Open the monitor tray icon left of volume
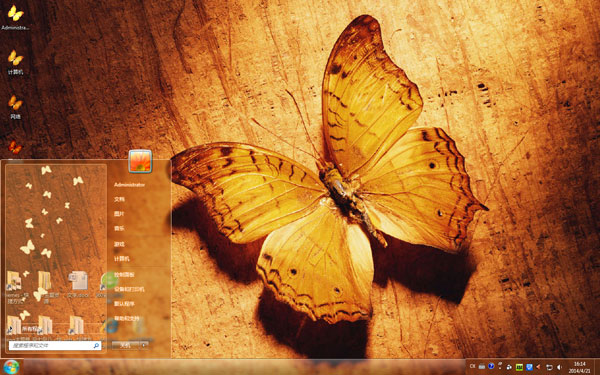 [549, 367]
